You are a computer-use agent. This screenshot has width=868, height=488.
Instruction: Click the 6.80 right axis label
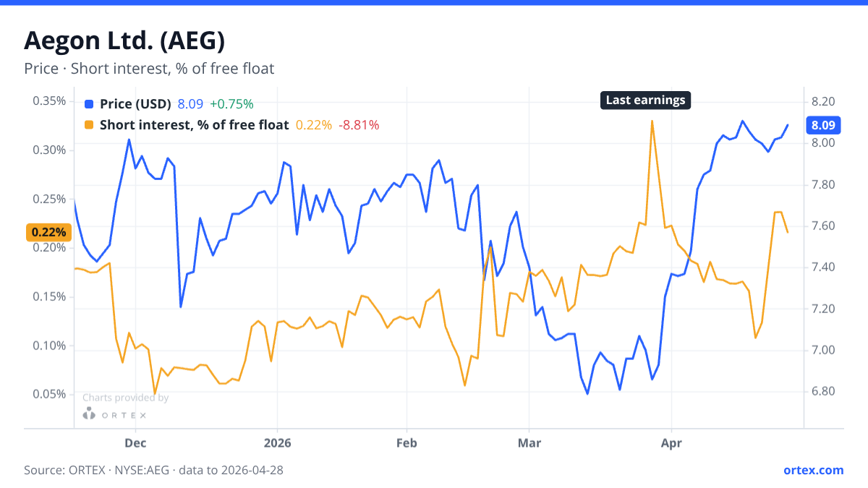point(823,391)
